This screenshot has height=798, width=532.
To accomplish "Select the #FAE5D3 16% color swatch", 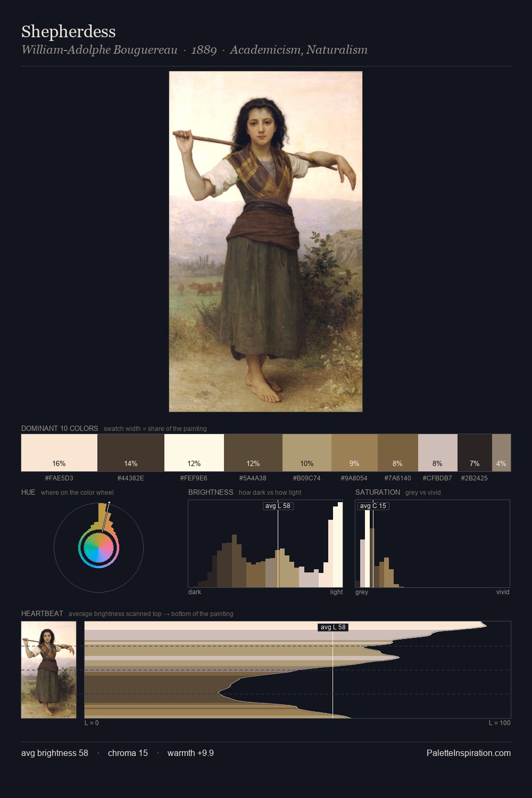I will tap(59, 453).
